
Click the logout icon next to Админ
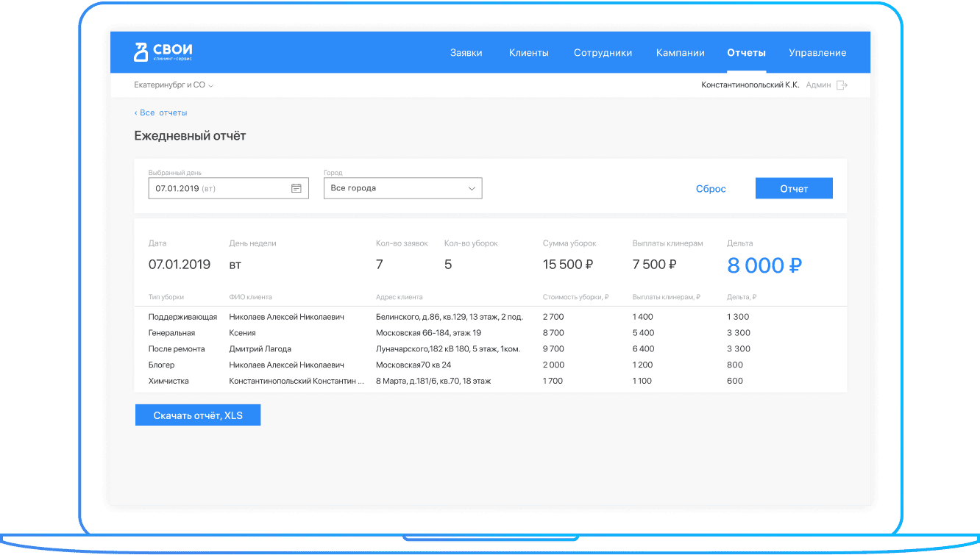842,85
